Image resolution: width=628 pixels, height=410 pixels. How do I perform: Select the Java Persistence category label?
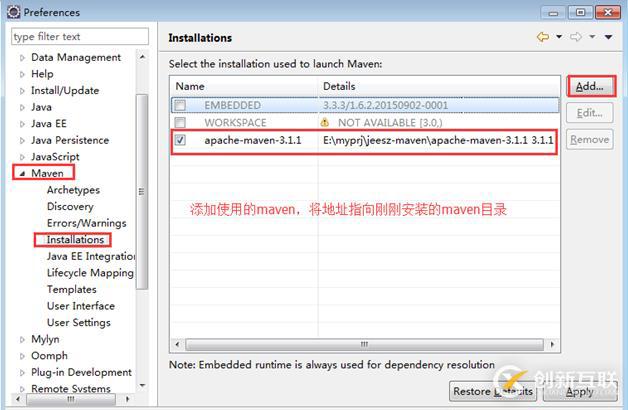click(x=70, y=140)
